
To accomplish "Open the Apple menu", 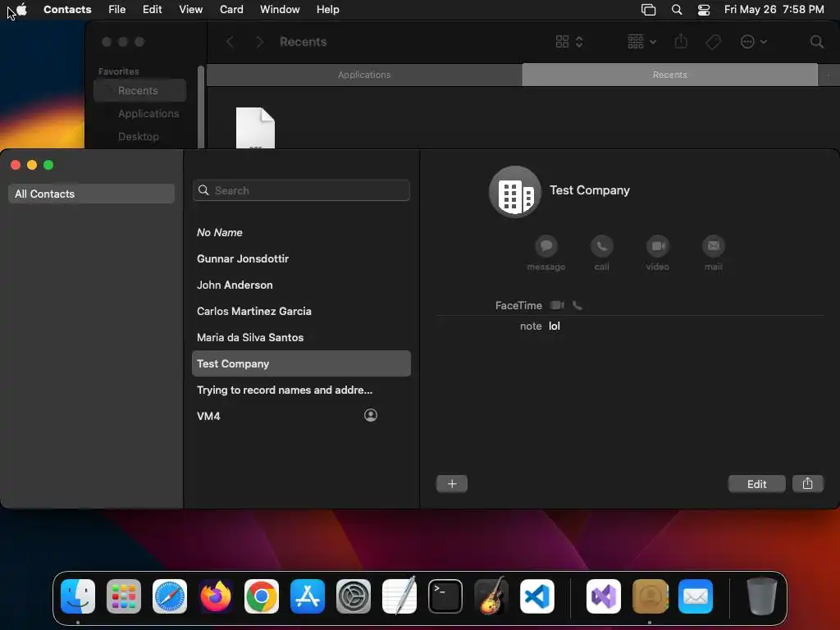I will pos(21,9).
